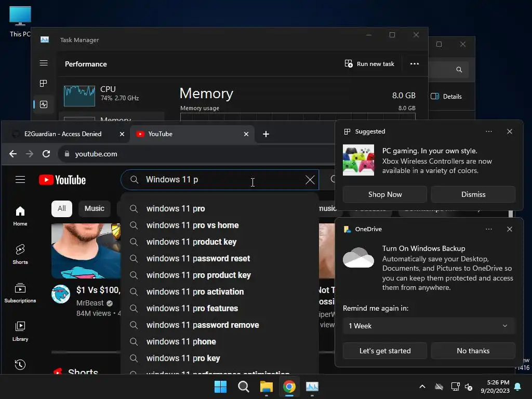Click the YouTube logo

62,180
